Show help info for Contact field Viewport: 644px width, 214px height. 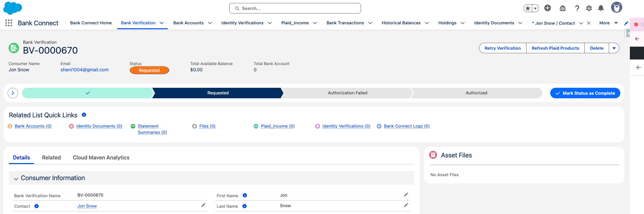click(x=37, y=206)
